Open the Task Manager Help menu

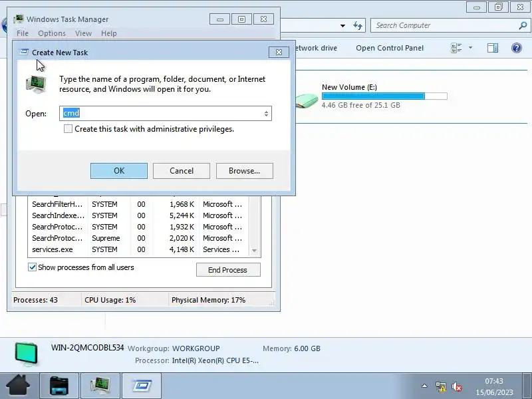pyautogui.click(x=109, y=33)
